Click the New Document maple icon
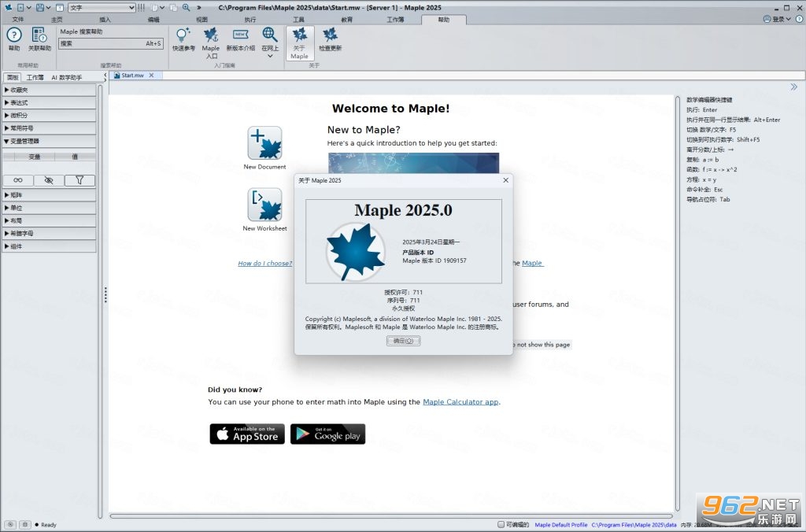 click(264, 143)
